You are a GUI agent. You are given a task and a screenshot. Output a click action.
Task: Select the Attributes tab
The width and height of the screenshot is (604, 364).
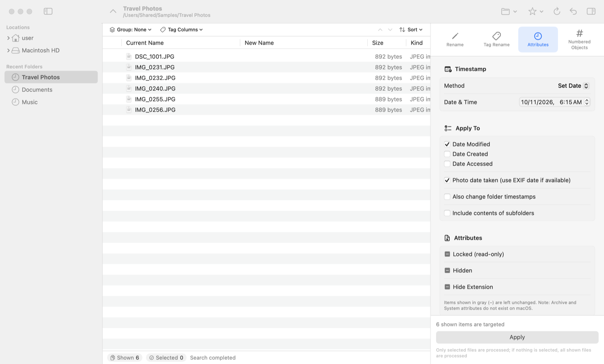pos(538,40)
